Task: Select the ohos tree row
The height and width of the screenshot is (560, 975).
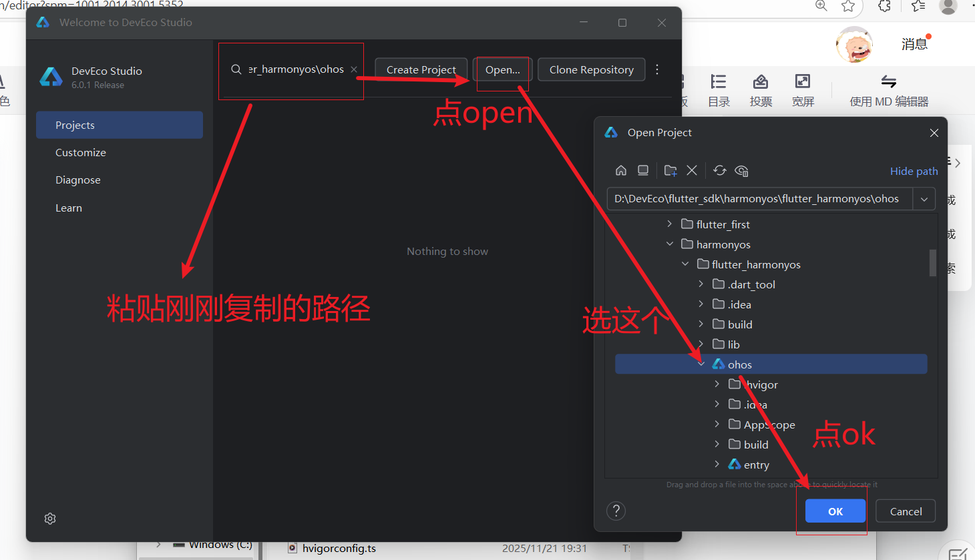Action: [x=771, y=364]
